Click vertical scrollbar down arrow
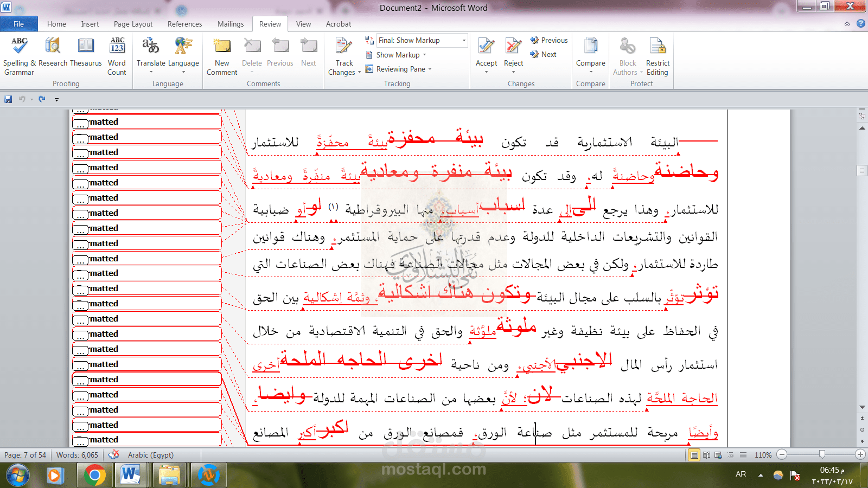868x488 pixels. pos(862,407)
